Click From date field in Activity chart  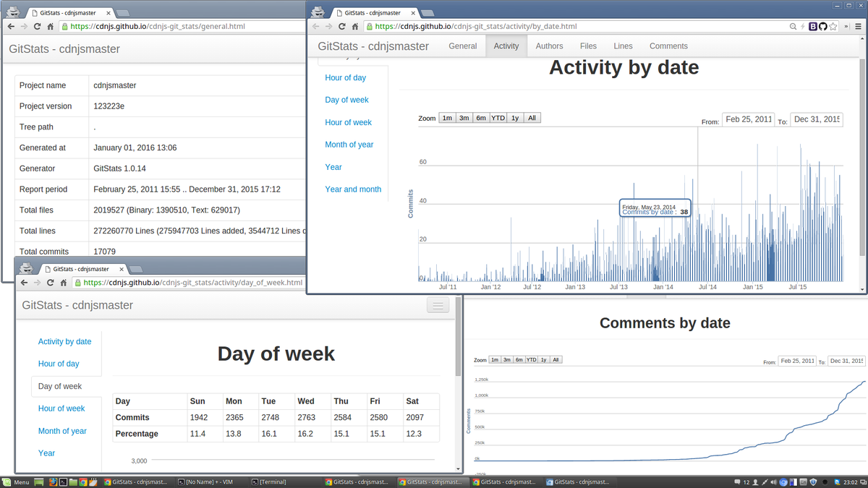(748, 119)
